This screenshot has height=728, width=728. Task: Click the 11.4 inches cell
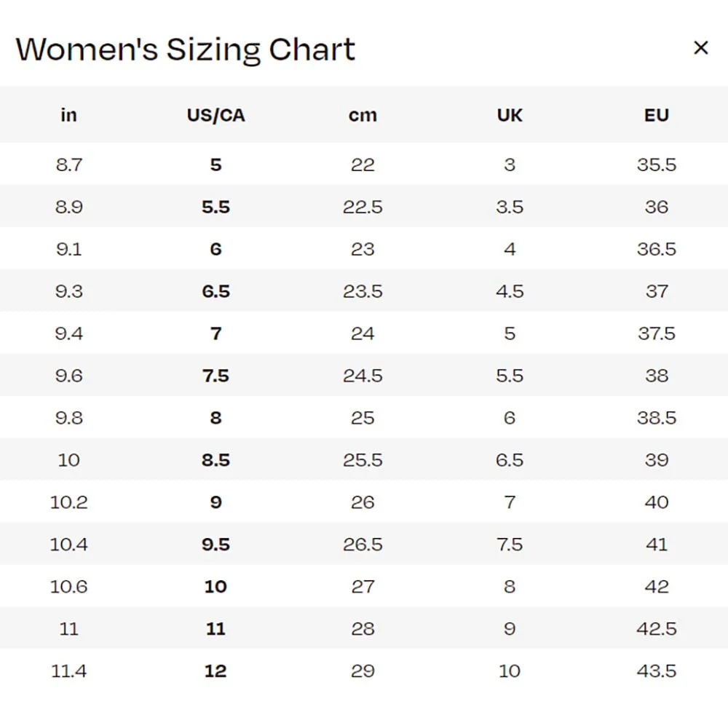pos(68,671)
